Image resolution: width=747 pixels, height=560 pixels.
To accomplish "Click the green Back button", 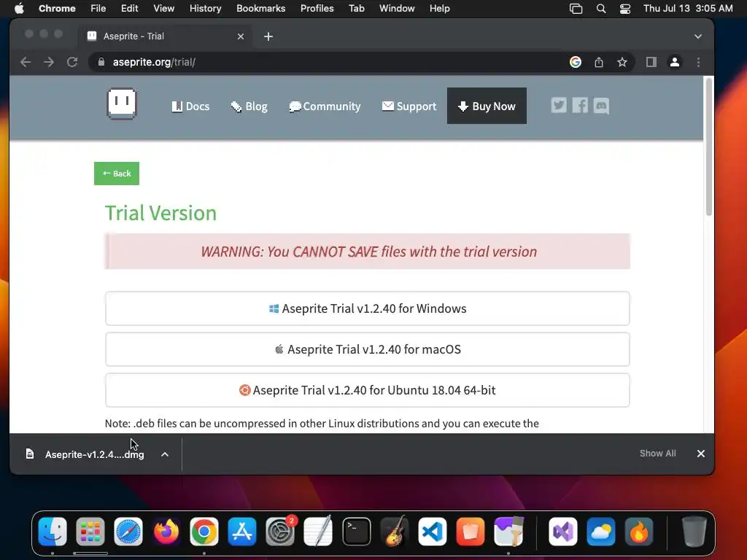I will [x=117, y=174].
